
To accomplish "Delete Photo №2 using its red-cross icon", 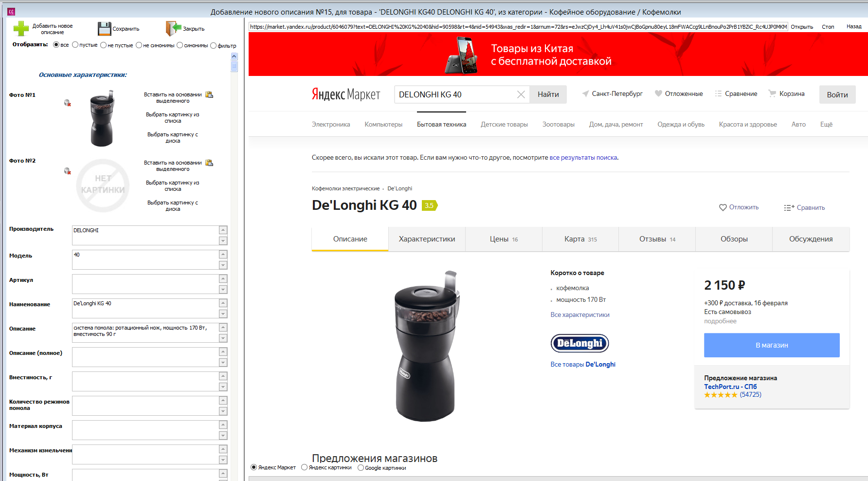I will click(x=68, y=171).
